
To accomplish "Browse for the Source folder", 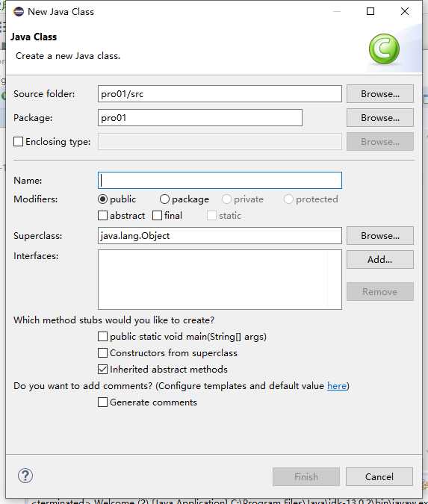I will click(379, 94).
